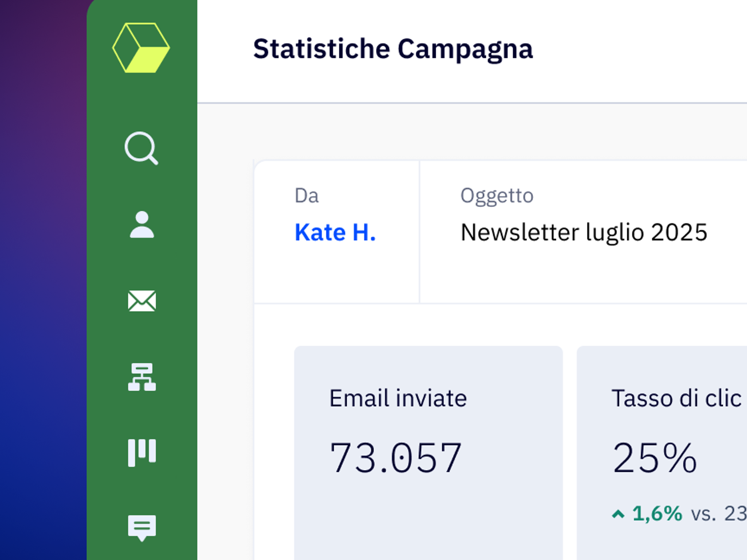This screenshot has width=747, height=560.
Task: Click the Statistiche Campagna heading
Action: tap(393, 49)
